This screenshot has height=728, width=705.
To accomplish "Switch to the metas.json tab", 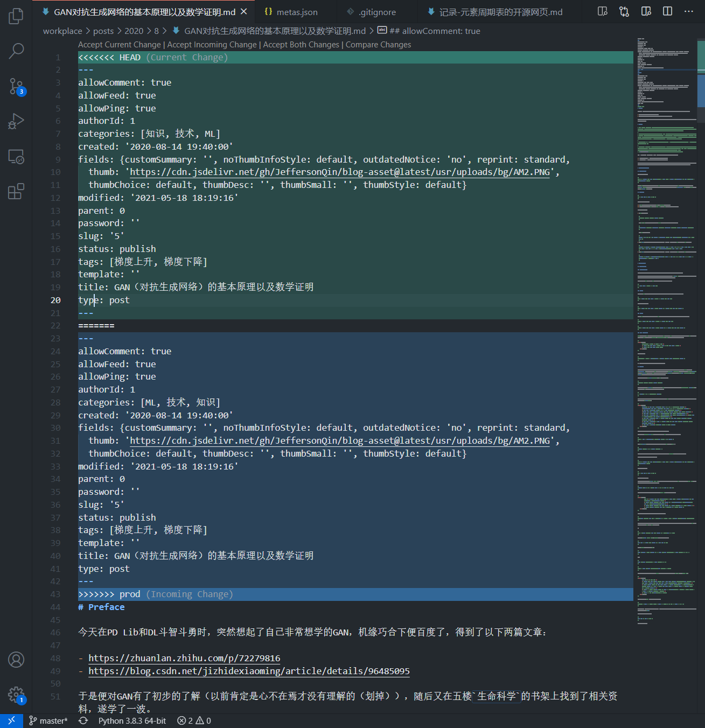I will 294,11.
